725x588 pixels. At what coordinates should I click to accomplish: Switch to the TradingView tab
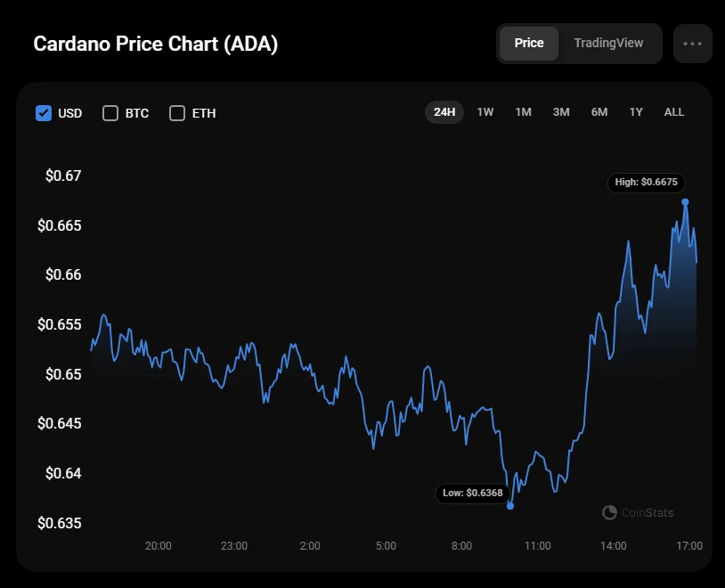click(x=608, y=44)
